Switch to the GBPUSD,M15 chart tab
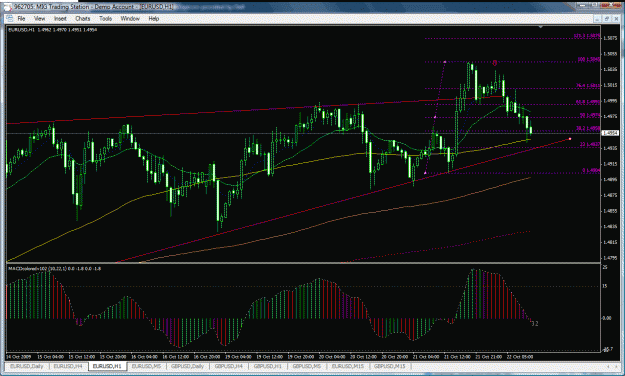Viewport: 625px width, 376px height. click(x=389, y=366)
